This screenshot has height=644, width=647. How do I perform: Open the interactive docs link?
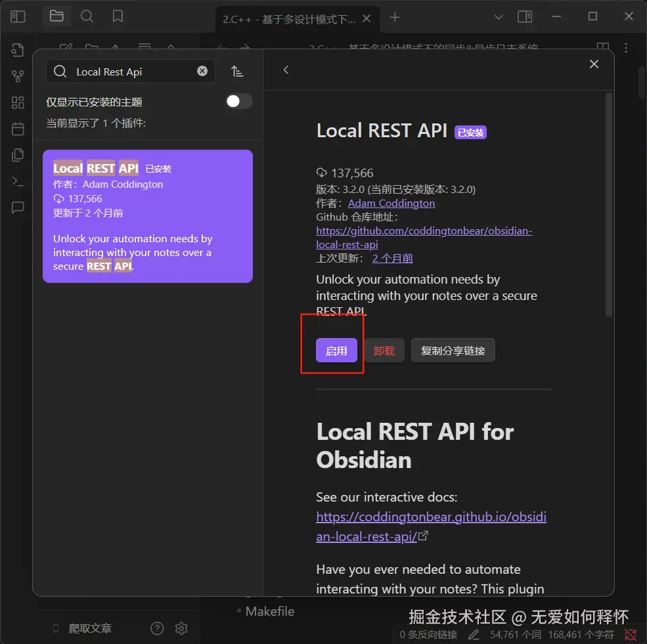click(431, 526)
